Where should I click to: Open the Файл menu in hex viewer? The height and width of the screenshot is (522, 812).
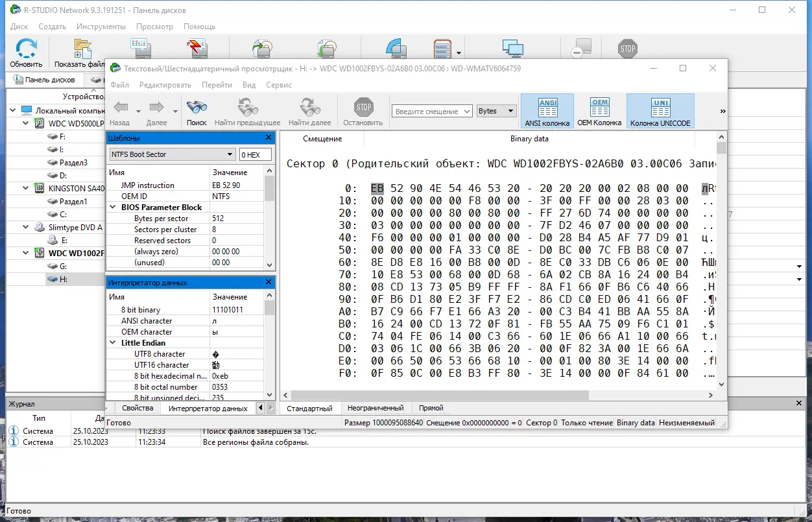point(119,85)
